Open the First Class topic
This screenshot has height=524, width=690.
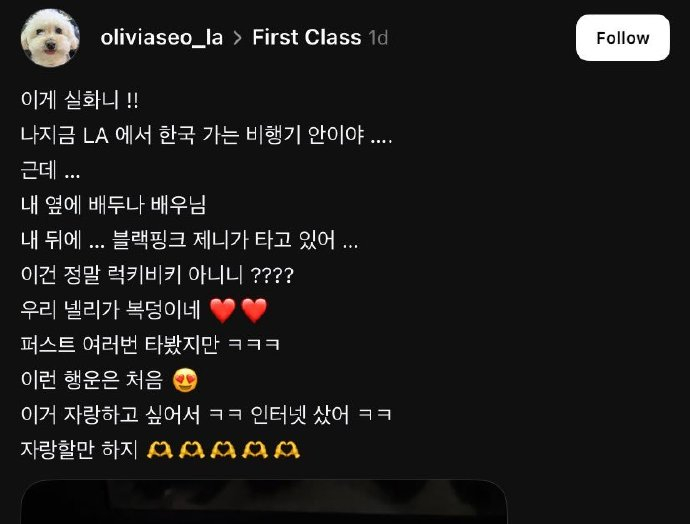tap(306, 37)
